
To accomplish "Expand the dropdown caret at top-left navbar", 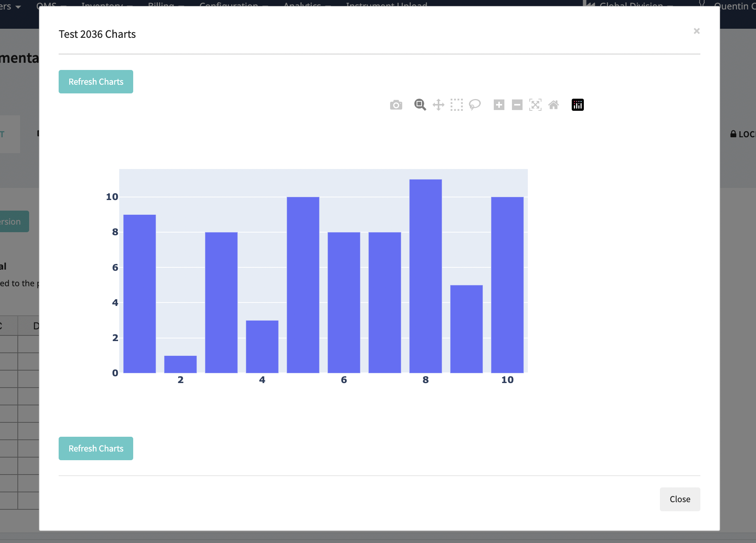I will point(18,7).
